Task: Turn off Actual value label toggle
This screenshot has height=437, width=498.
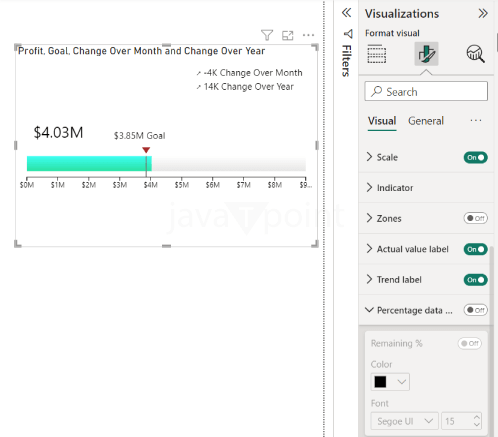Action: [x=475, y=249]
